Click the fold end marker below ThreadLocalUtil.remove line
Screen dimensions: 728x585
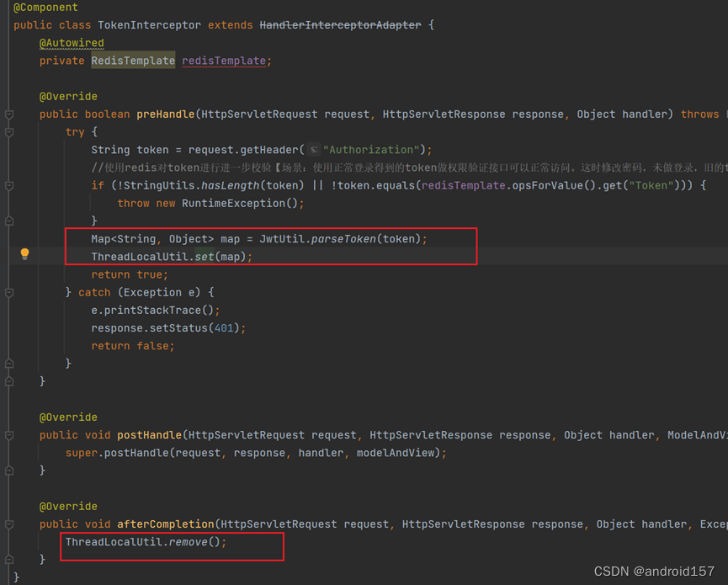point(8,560)
